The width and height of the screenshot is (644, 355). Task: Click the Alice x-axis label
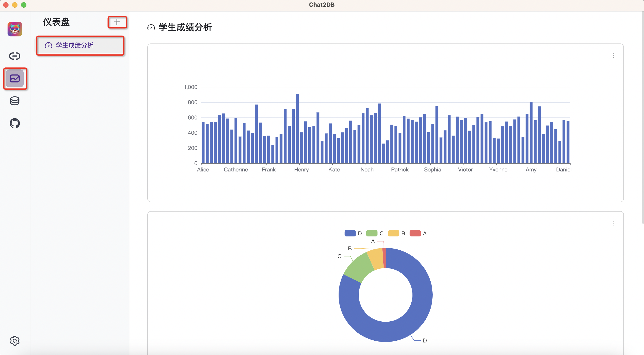[x=203, y=170]
